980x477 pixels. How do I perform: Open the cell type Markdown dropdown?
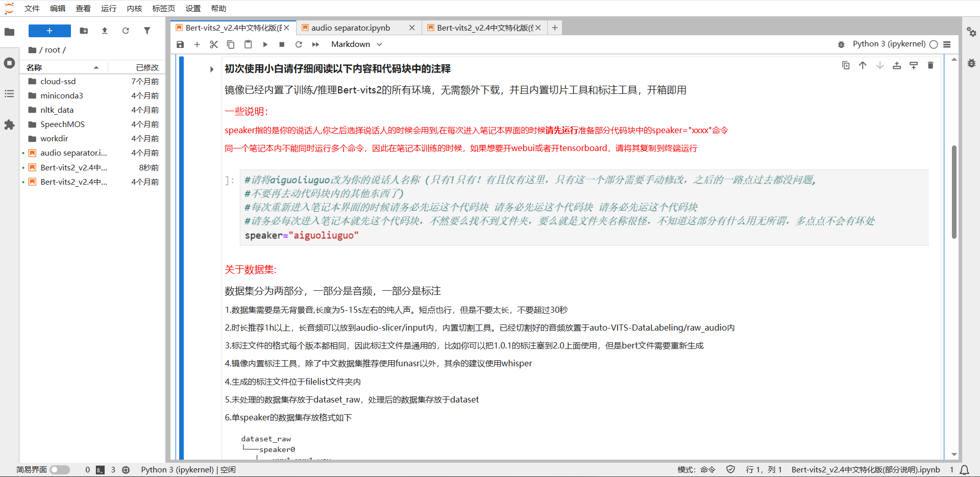357,44
